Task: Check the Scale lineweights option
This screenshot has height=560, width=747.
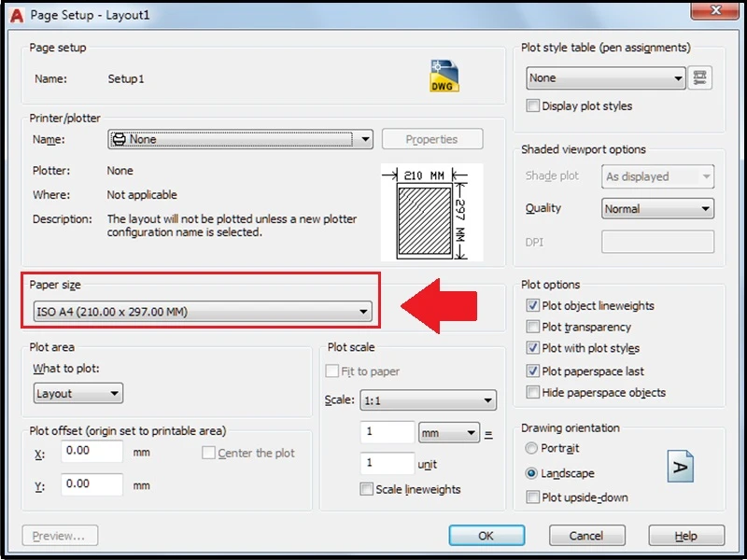Action: [x=364, y=489]
